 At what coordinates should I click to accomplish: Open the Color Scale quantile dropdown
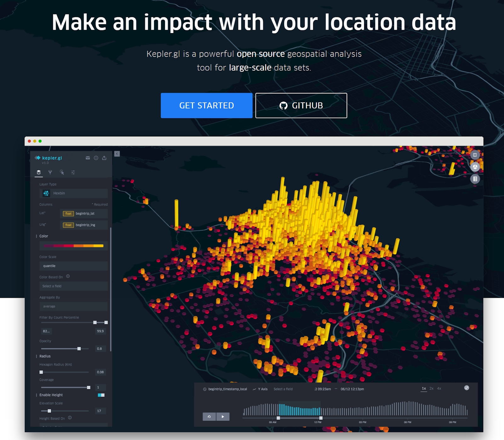[73, 266]
